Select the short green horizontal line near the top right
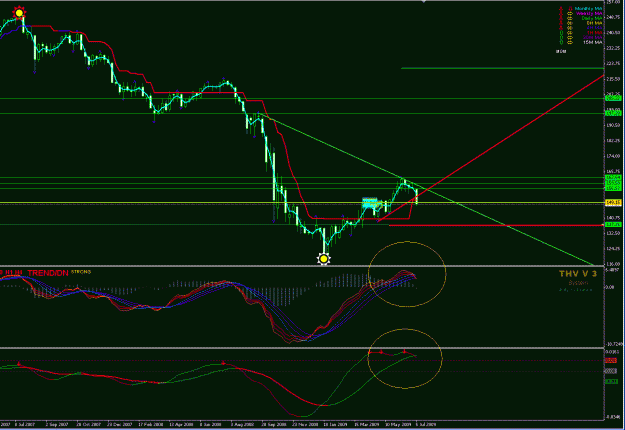The width and height of the screenshot is (625, 430). (x=502, y=68)
